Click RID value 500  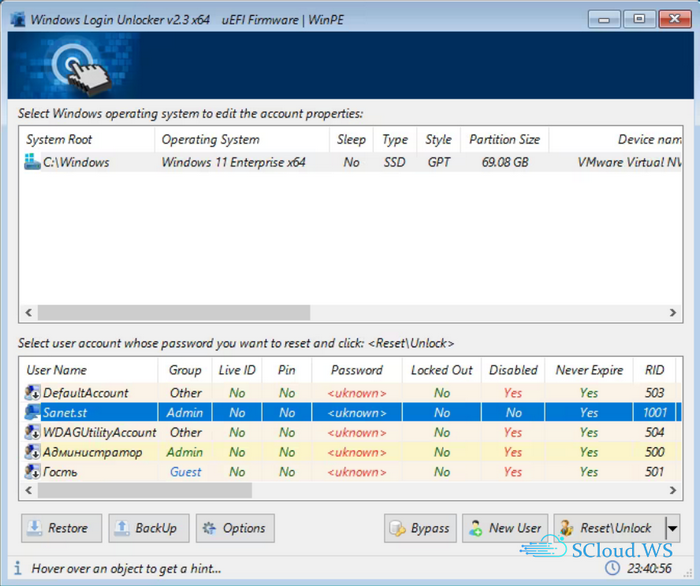coord(654,452)
